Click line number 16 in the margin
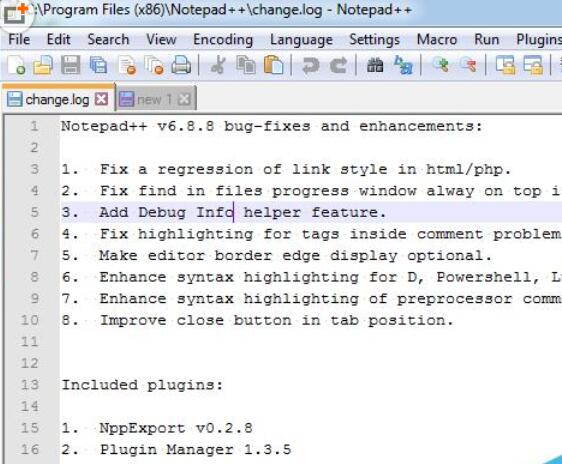562x464 pixels. click(29, 449)
